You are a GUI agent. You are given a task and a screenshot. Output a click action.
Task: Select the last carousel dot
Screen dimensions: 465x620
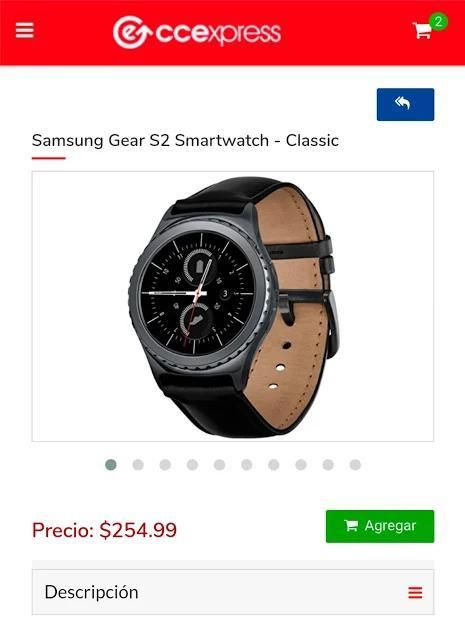point(355,465)
